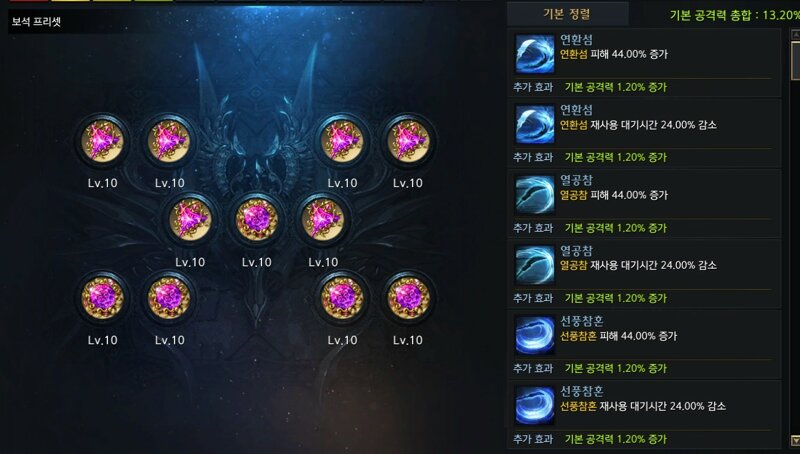Select the bottom-right Lv.10 round gem
Screen dimensions: 800x454
click(x=408, y=297)
